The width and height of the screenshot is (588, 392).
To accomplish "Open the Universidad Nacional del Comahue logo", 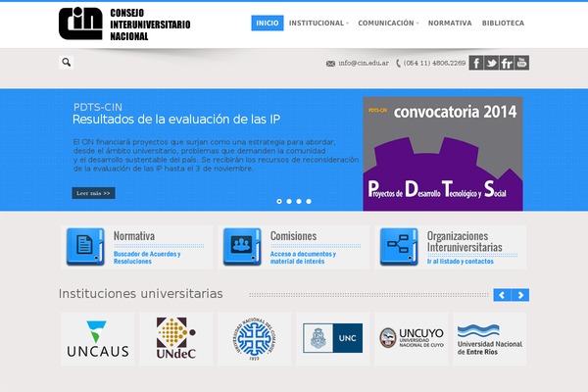I will click(254, 339).
